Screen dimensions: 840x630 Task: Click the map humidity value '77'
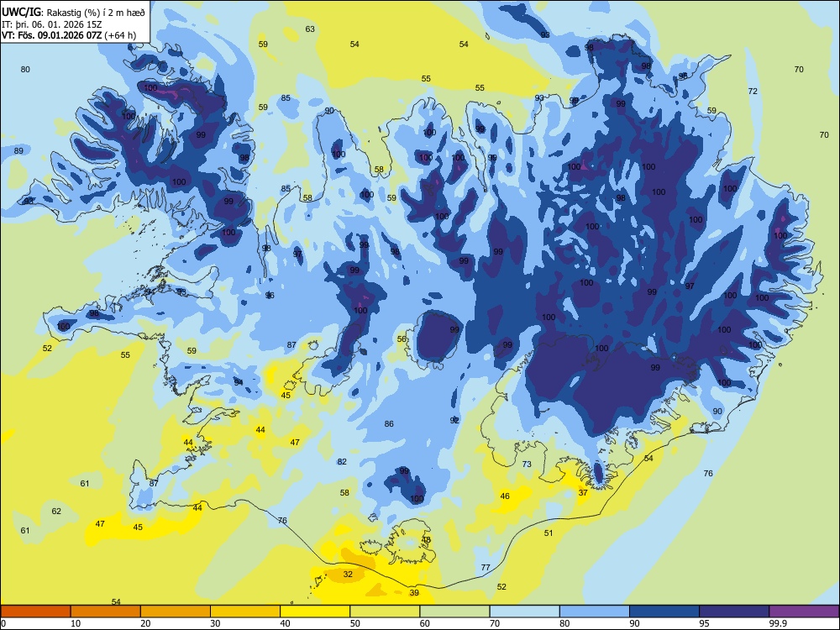tap(486, 567)
